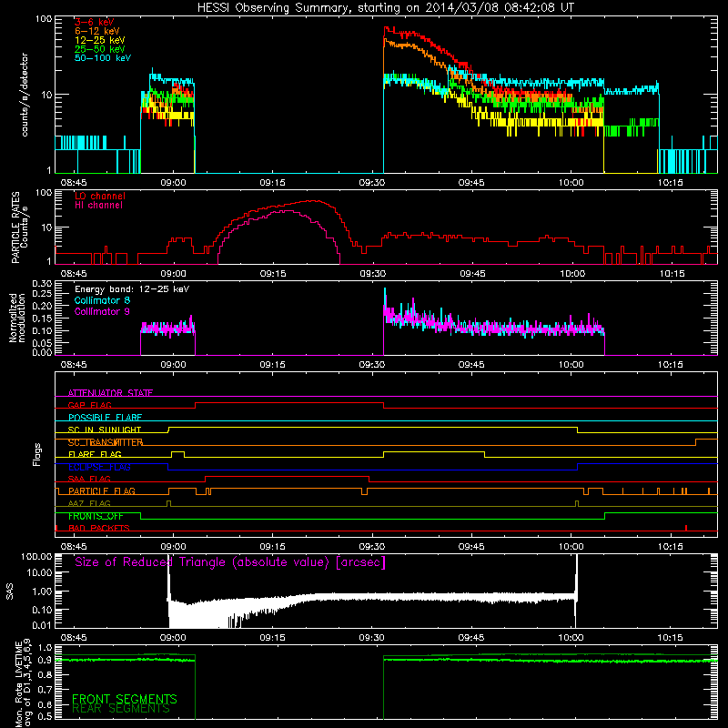Select the REAR SEGMENTS legend label

121,709
